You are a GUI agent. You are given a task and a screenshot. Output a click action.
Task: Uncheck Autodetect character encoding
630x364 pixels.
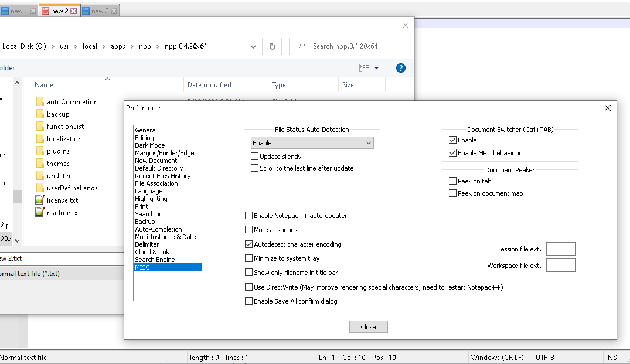click(x=248, y=244)
